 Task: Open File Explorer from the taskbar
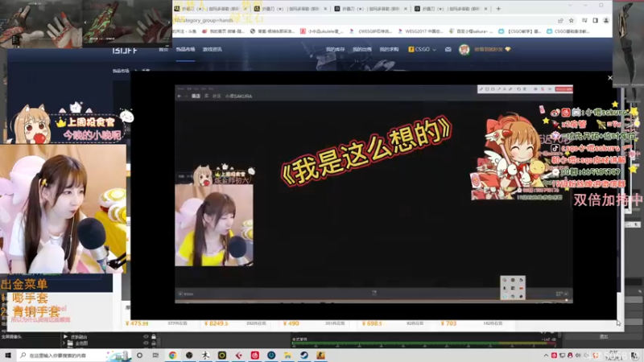[287, 355]
